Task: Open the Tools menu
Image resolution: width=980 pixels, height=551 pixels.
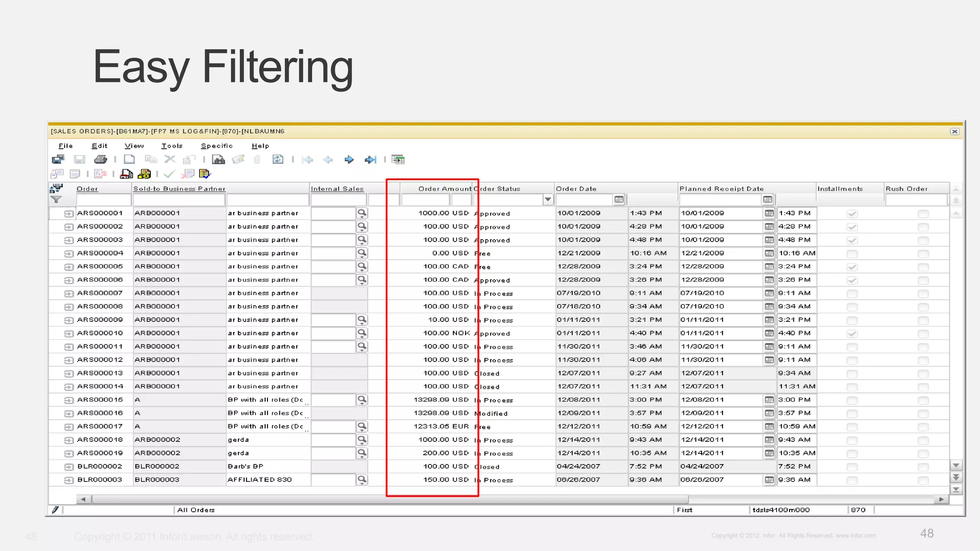Action: [172, 146]
